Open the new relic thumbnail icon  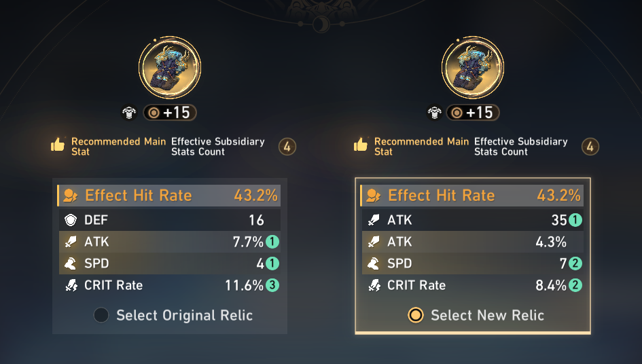click(472, 67)
